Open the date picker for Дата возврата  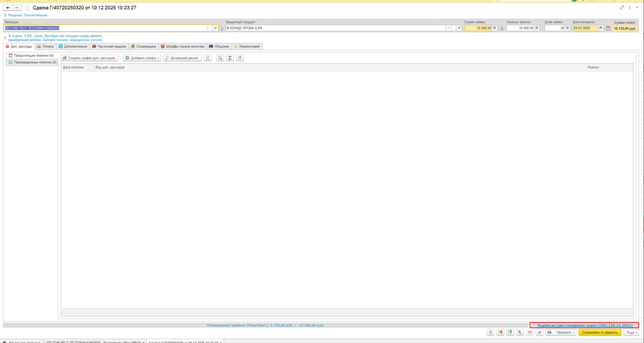coord(601,28)
